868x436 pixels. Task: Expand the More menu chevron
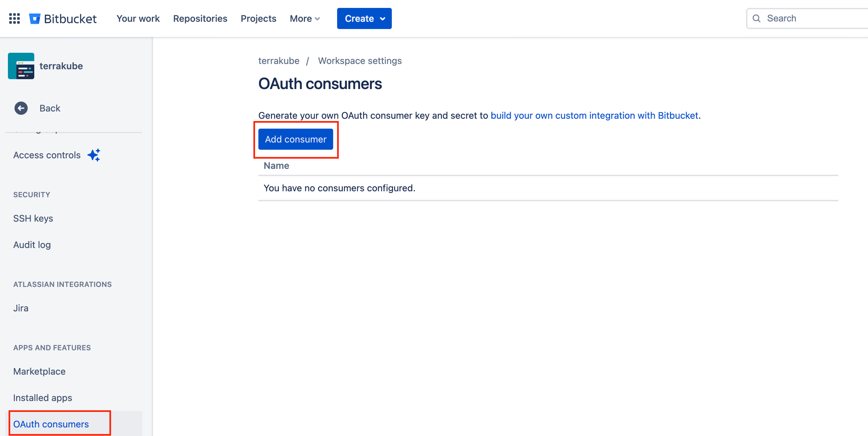pos(317,19)
